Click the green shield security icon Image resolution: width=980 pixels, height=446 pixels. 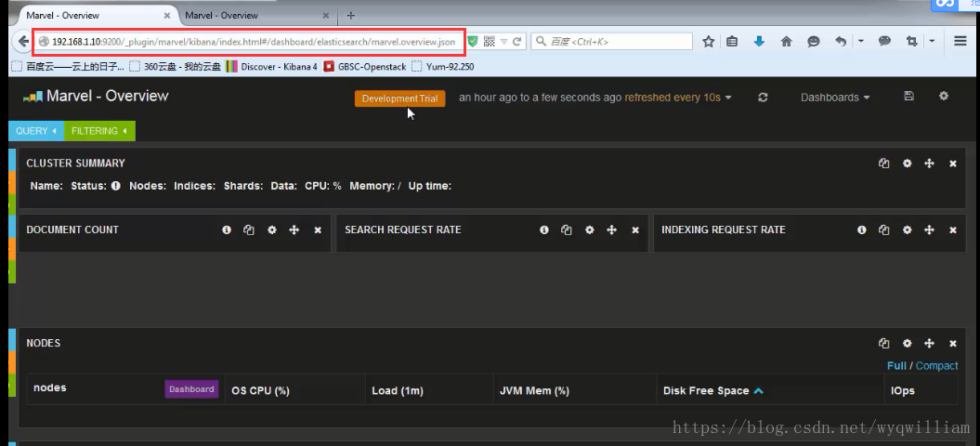pyautogui.click(x=473, y=41)
